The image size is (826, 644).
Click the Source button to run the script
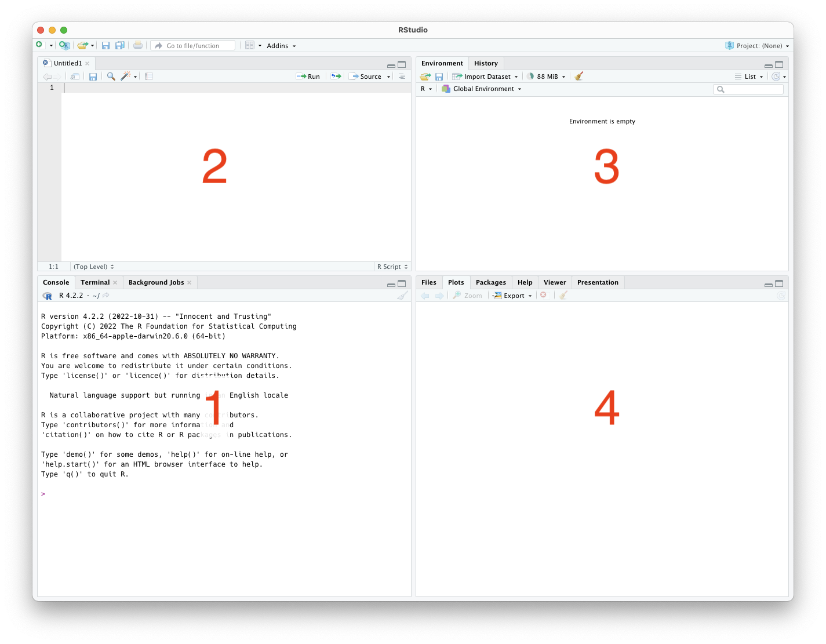(x=369, y=76)
